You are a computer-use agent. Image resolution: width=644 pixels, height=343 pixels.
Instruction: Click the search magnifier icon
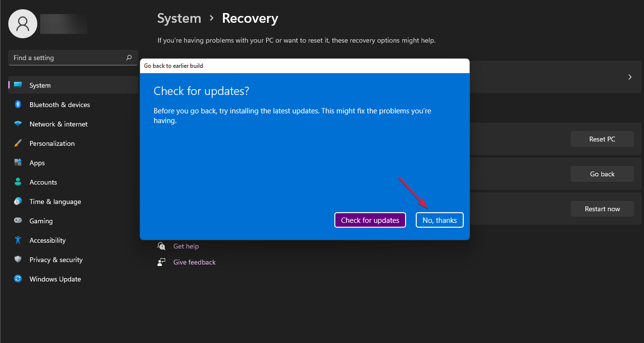(x=128, y=57)
